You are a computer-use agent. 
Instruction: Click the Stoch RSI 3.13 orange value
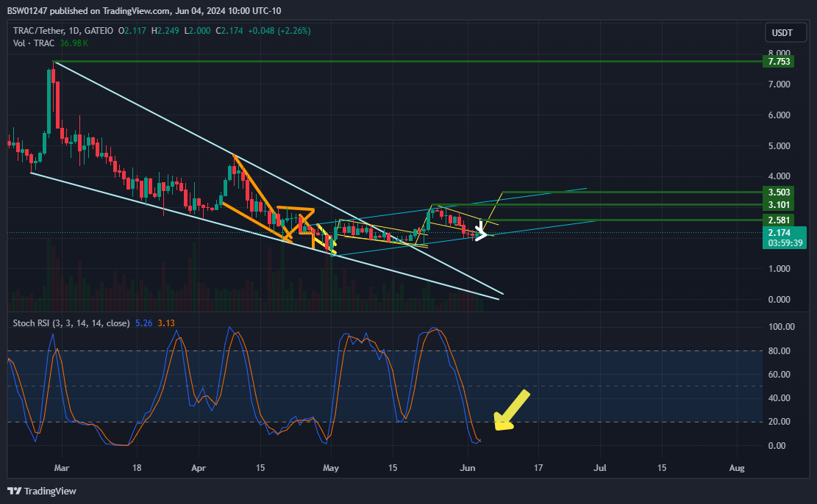(166, 323)
